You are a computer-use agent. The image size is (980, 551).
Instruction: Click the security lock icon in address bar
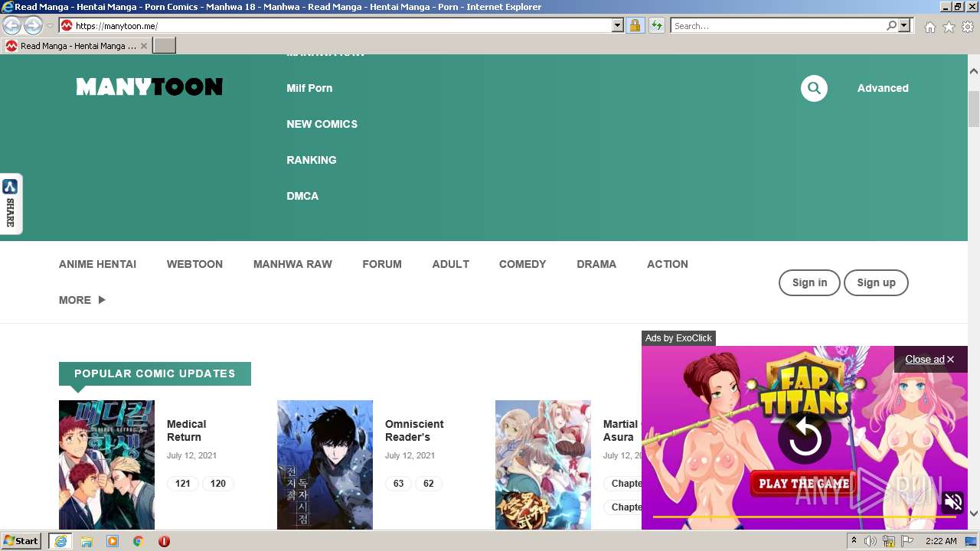[635, 25]
